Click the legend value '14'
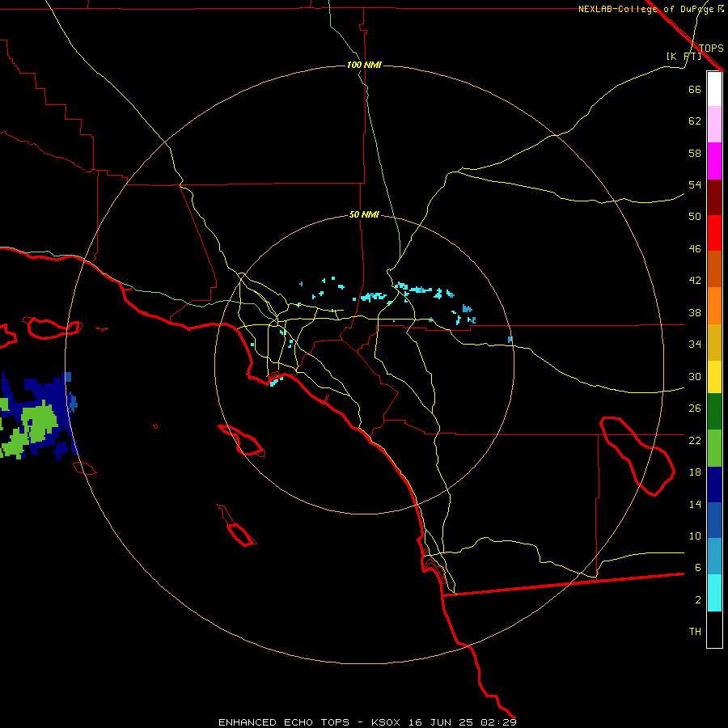The height and width of the screenshot is (728, 728). tap(695, 504)
